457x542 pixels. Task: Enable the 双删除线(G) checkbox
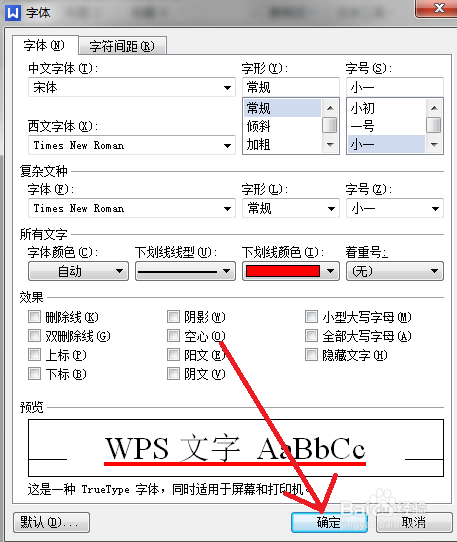pyautogui.click(x=34, y=336)
